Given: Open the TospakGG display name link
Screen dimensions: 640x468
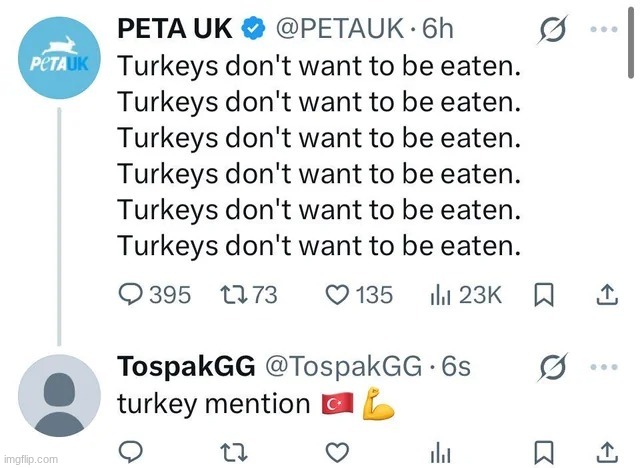Looking at the screenshot, I should click(x=186, y=367).
